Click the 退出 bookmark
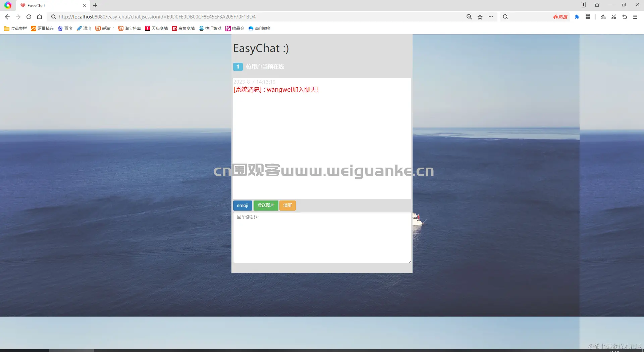Screen dimensions: 644x352 click(84, 29)
